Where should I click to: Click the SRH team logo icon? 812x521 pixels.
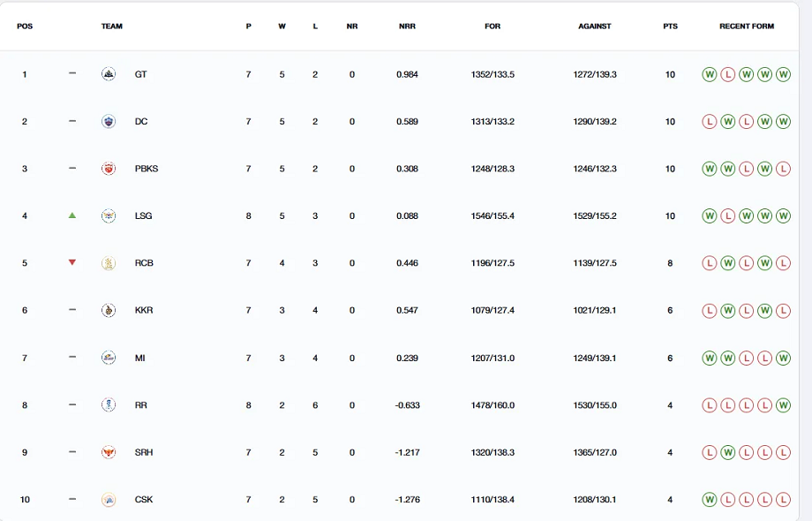108,452
